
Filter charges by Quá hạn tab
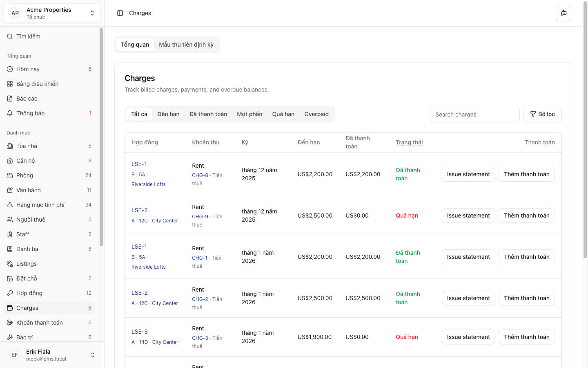click(x=283, y=114)
